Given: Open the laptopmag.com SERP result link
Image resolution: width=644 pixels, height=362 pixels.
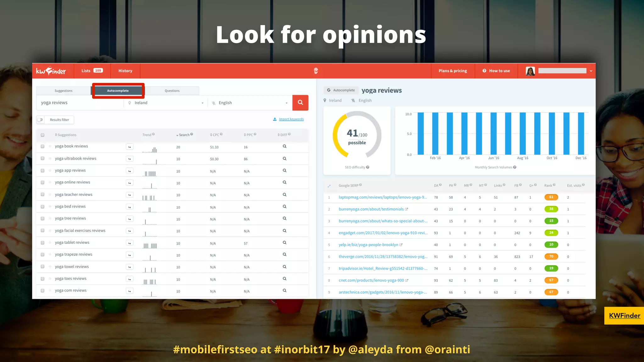Looking at the screenshot, I should coord(383,197).
